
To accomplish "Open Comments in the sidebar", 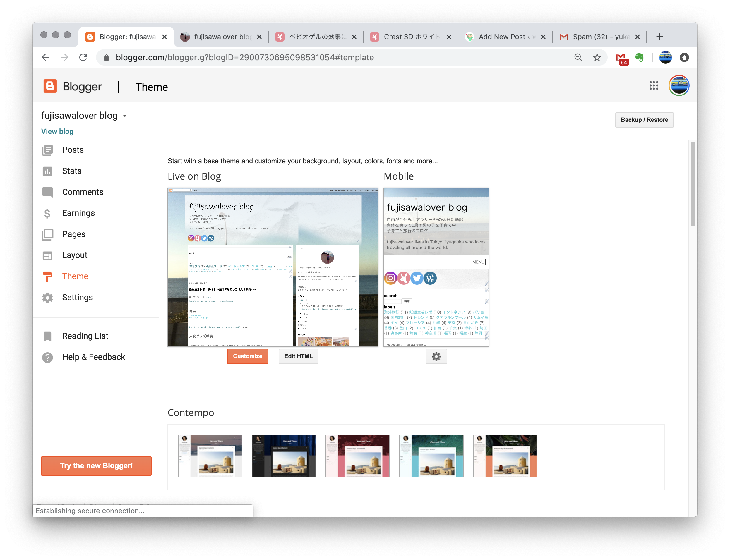I will coord(83,192).
